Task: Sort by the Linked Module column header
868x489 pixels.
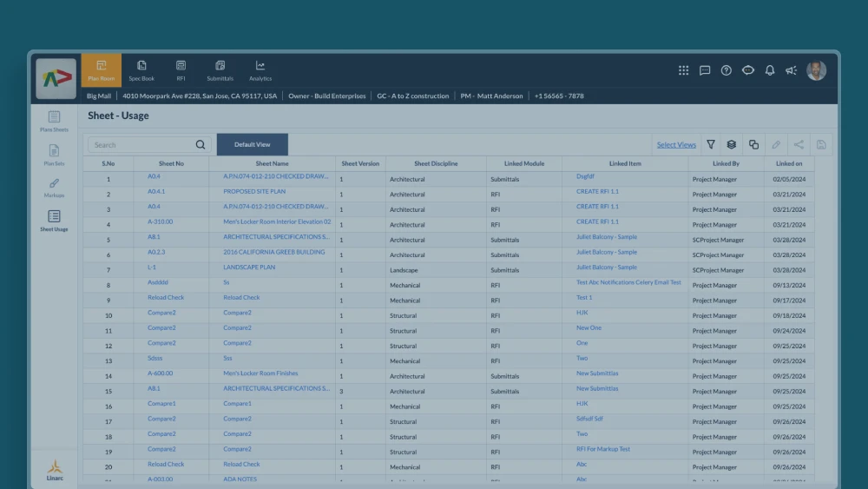Action: click(524, 163)
